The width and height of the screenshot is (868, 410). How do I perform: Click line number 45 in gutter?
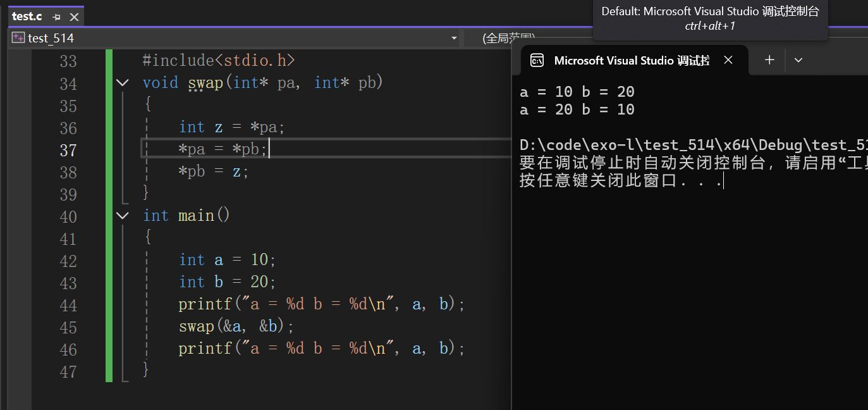coord(68,327)
